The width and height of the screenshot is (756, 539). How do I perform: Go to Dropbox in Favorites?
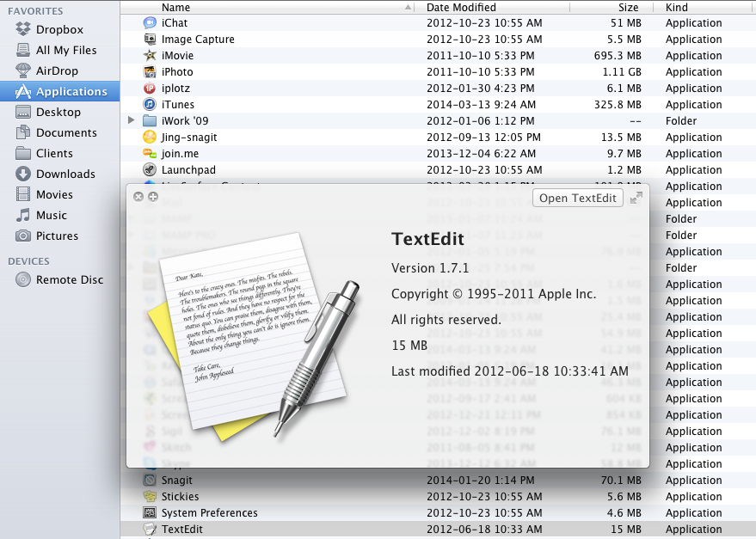[59, 29]
